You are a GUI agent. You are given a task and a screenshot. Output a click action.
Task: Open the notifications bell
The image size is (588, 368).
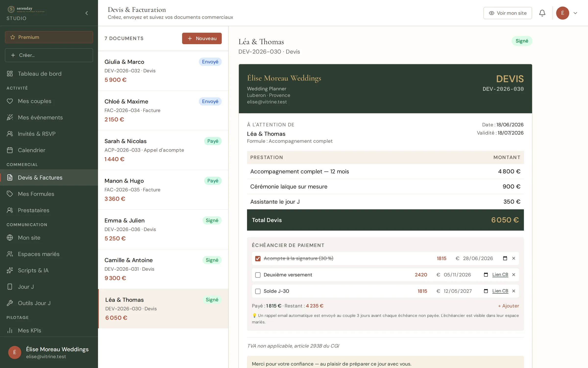[x=542, y=13]
